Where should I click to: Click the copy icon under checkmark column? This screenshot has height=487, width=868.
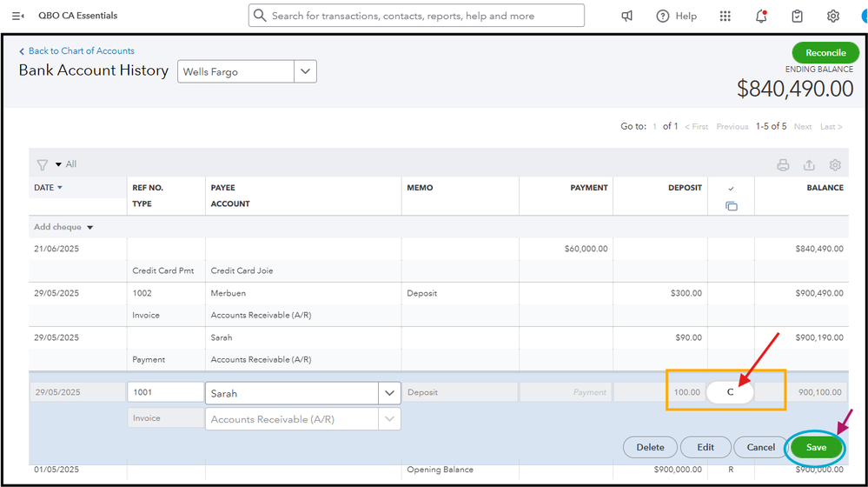point(732,206)
